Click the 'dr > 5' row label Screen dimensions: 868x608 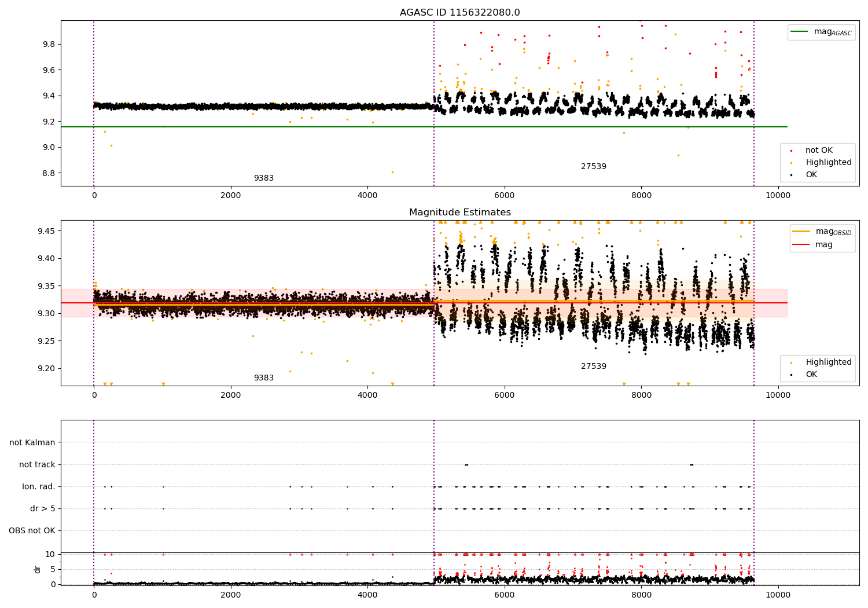tap(43, 509)
